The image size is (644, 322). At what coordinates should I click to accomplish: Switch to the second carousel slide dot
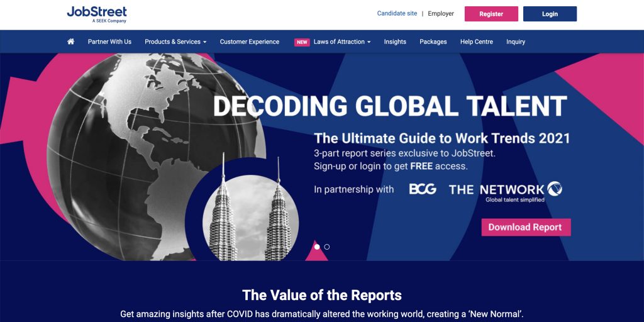click(x=326, y=247)
